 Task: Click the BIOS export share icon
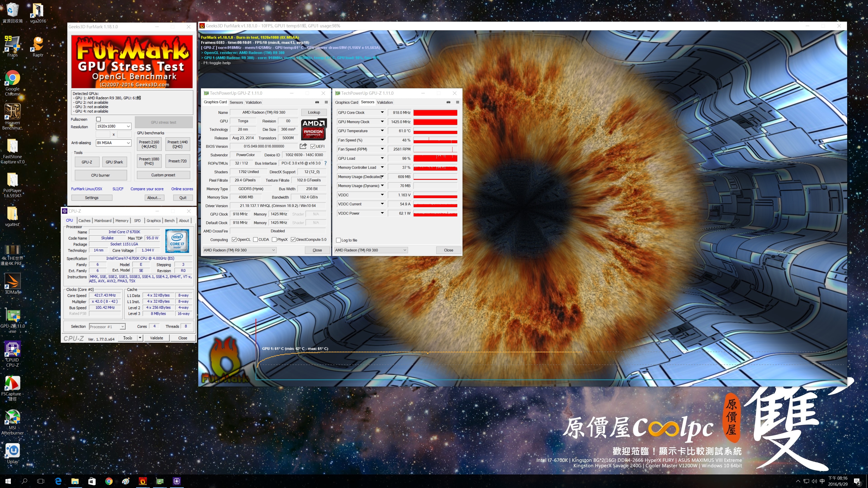(x=303, y=146)
